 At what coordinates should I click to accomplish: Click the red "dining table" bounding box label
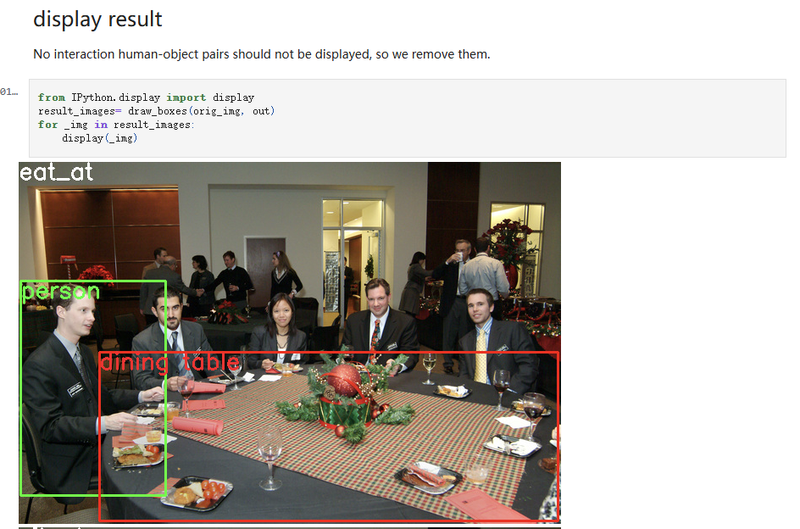[170, 362]
